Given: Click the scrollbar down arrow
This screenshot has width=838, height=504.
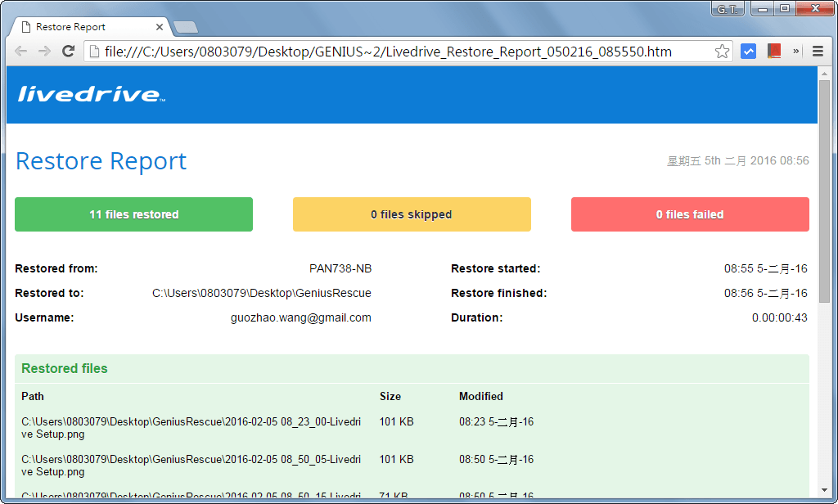Looking at the screenshot, I should tap(824, 497).
